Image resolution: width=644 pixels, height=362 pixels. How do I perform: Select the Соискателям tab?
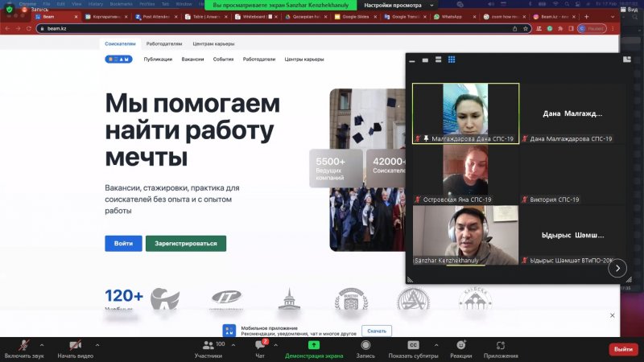point(120,43)
